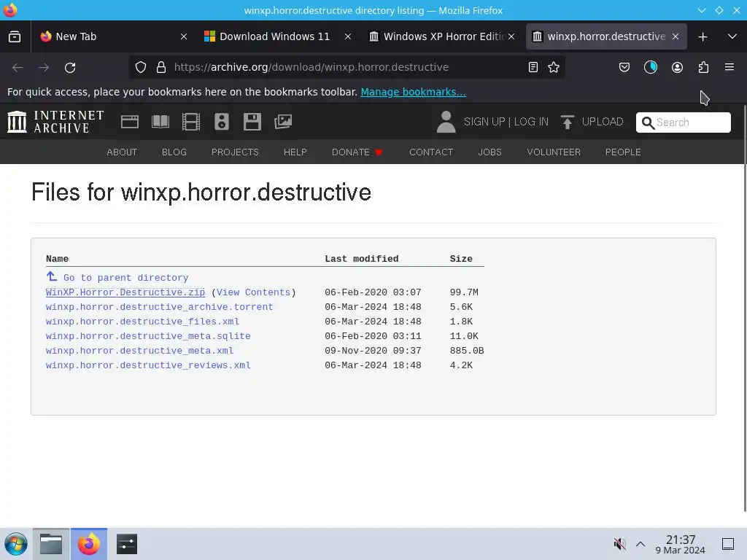Open Firefox account icon
The height and width of the screenshot is (560, 747).
pyautogui.click(x=677, y=67)
